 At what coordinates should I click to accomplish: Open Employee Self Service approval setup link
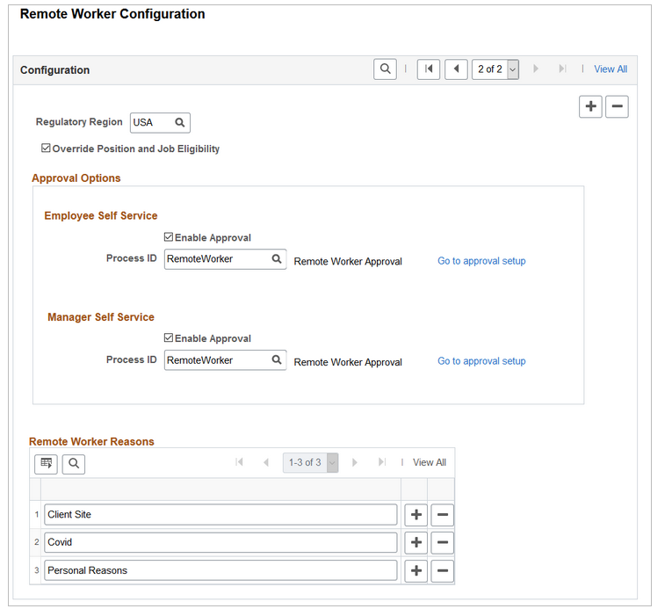(481, 261)
